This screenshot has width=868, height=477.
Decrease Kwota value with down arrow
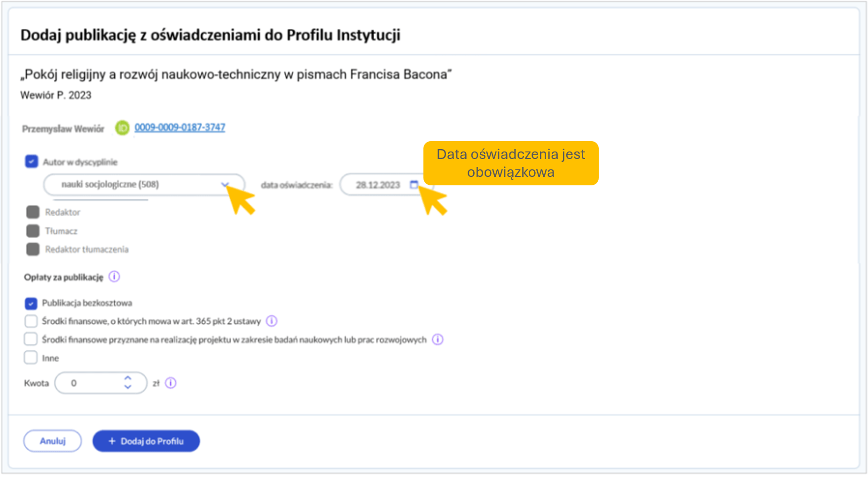(x=128, y=387)
